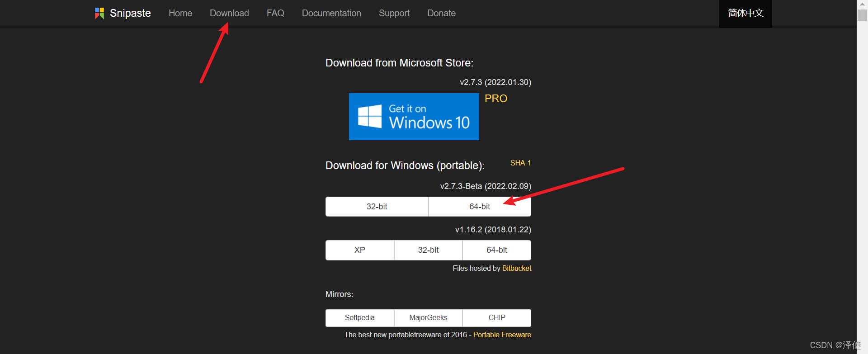868x354 pixels.
Task: Click the Download from Microsoft Store heading
Action: (x=400, y=63)
